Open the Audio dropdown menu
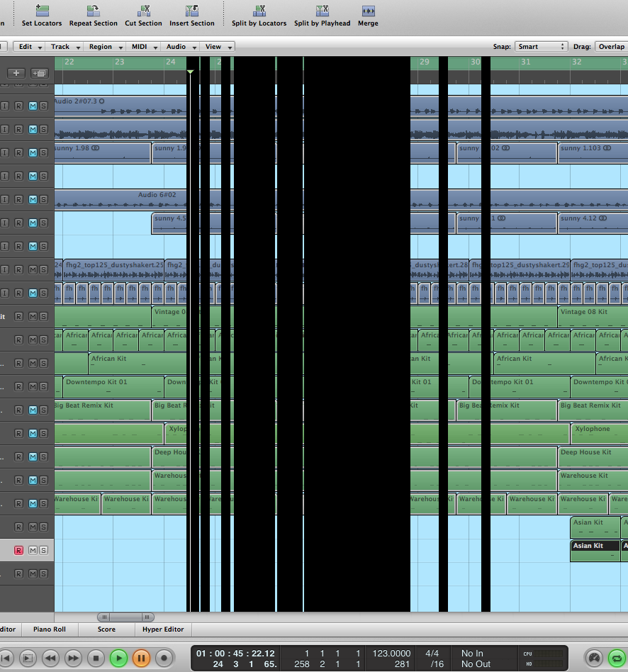Viewport: 628px width, 672px height. pyautogui.click(x=181, y=47)
